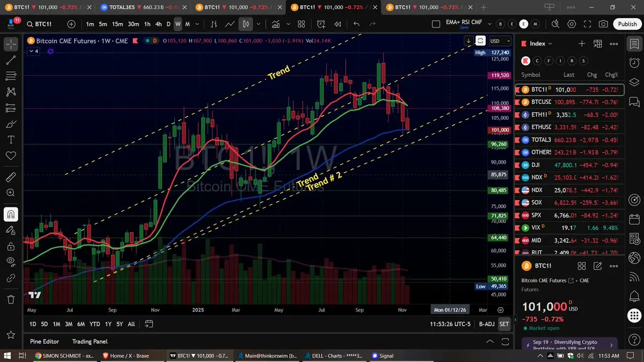Screen dimensions: 644x362
Task: Expand the indicators favorites dropdown arrow
Action: pyautogui.click(x=287, y=24)
